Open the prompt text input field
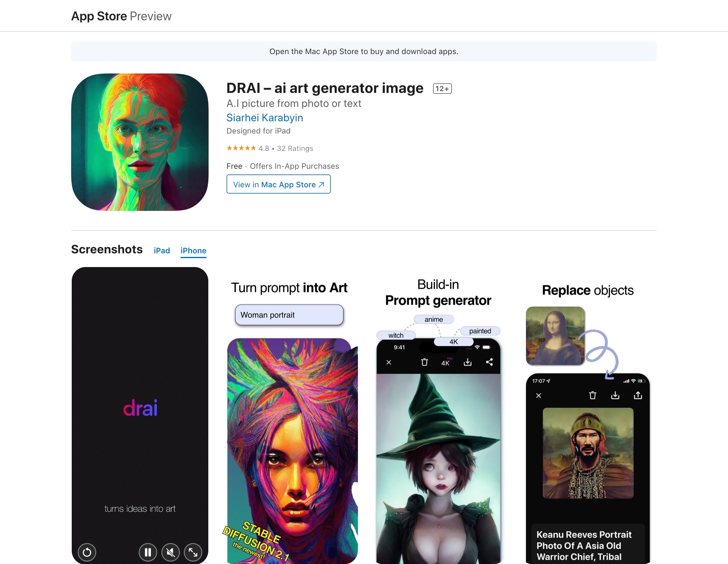 tap(289, 314)
